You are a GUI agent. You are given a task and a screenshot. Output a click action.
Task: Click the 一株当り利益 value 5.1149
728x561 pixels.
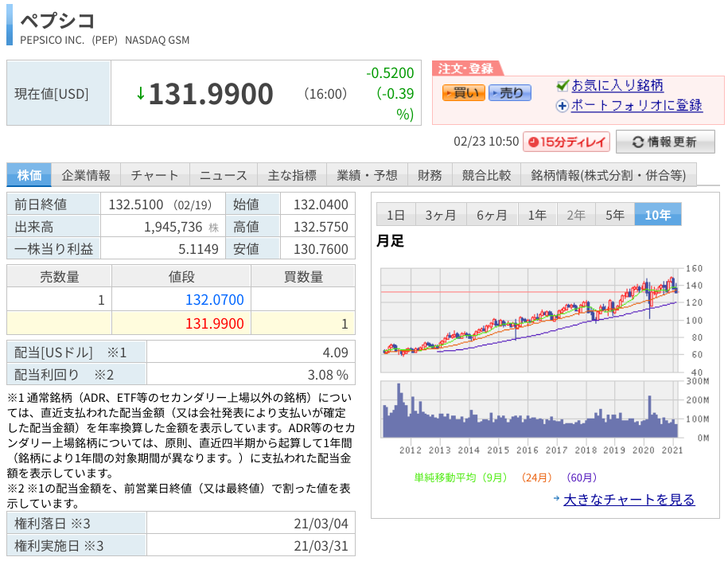click(198, 249)
